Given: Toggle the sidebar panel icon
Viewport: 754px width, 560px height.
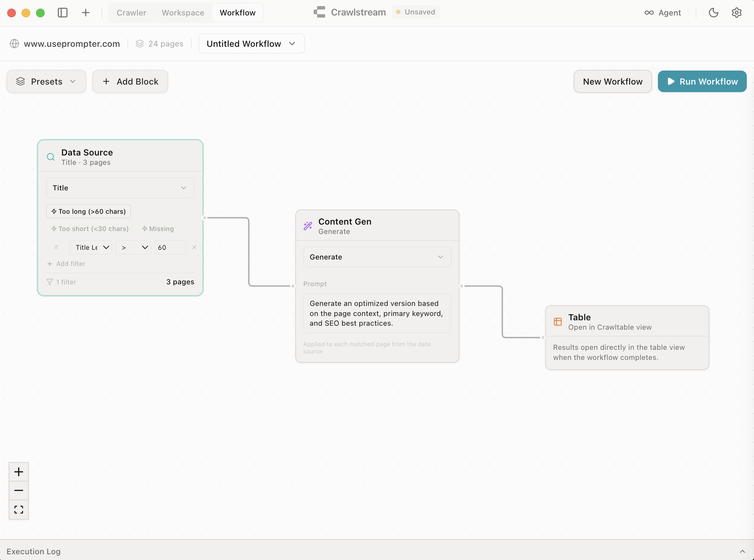Looking at the screenshot, I should pos(63,13).
